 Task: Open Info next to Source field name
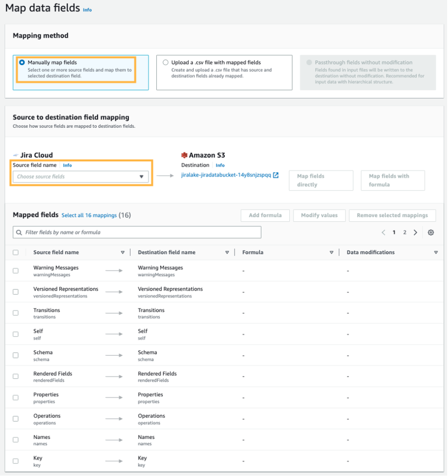pyautogui.click(x=68, y=165)
